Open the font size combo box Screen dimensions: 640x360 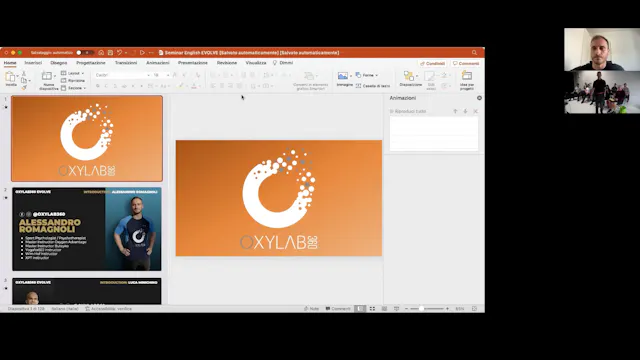coord(161,75)
